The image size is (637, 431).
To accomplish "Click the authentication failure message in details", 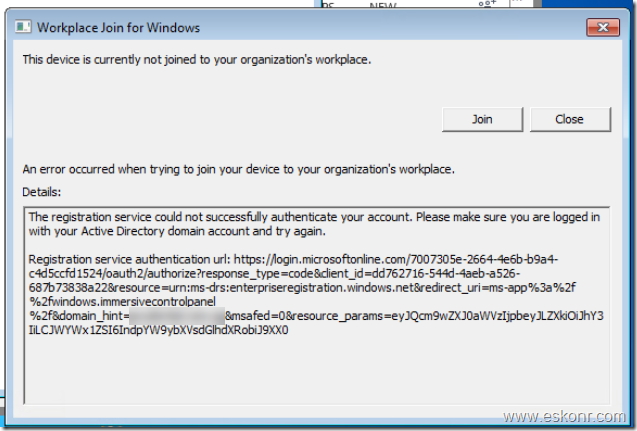I will (314, 224).
